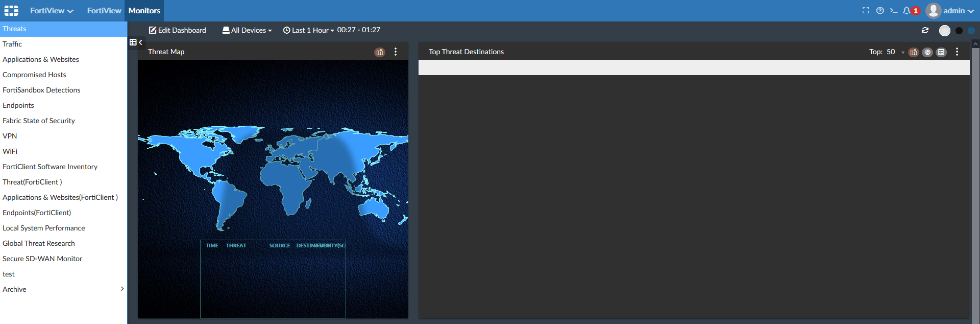Open Threats in the sidebar

pos(63,29)
